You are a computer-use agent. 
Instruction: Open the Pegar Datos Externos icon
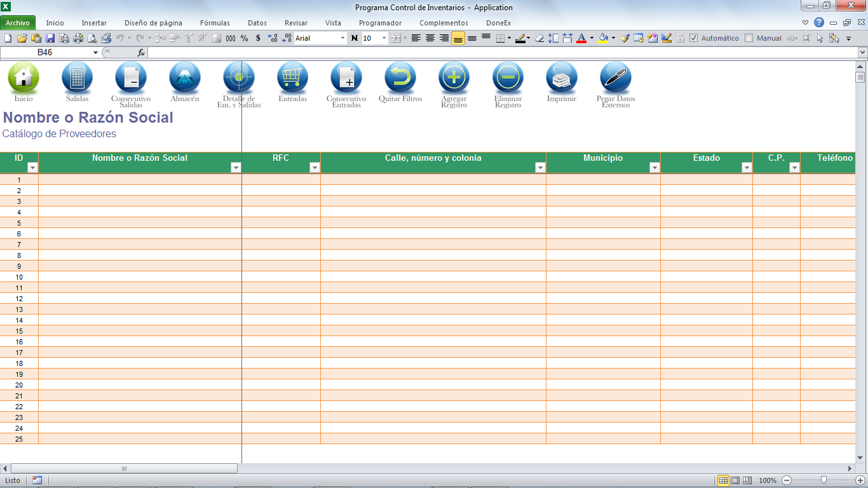point(616,78)
